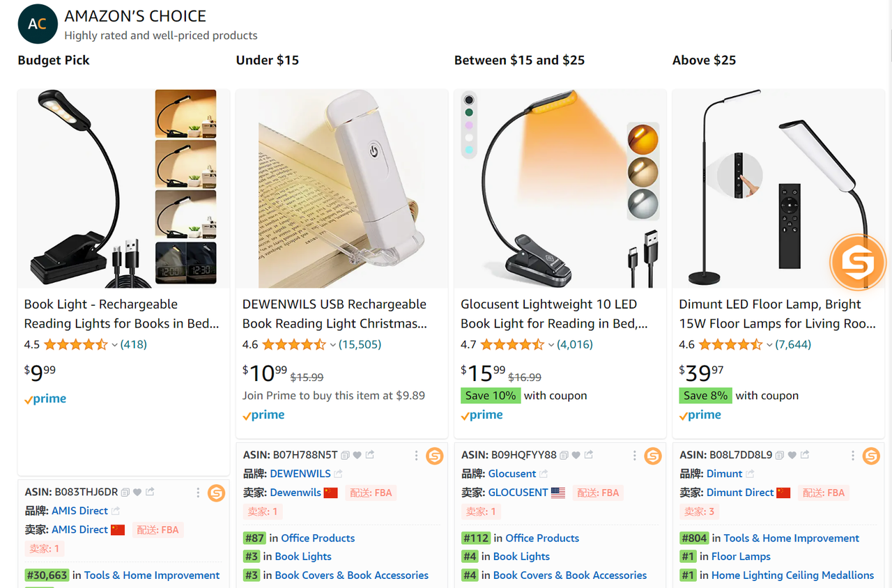This screenshot has width=892, height=588.
Task: Copy ASIN B07H788N5T using the copy icon
Action: tap(345, 455)
